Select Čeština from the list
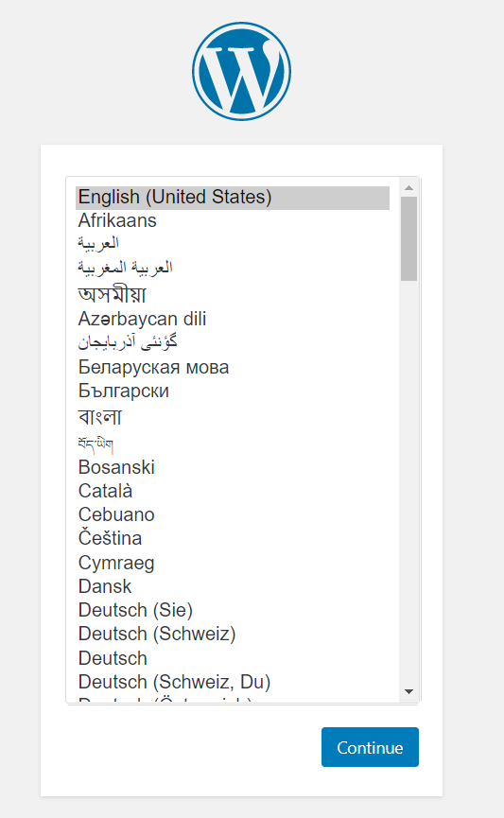This screenshot has width=504, height=818. (x=233, y=538)
